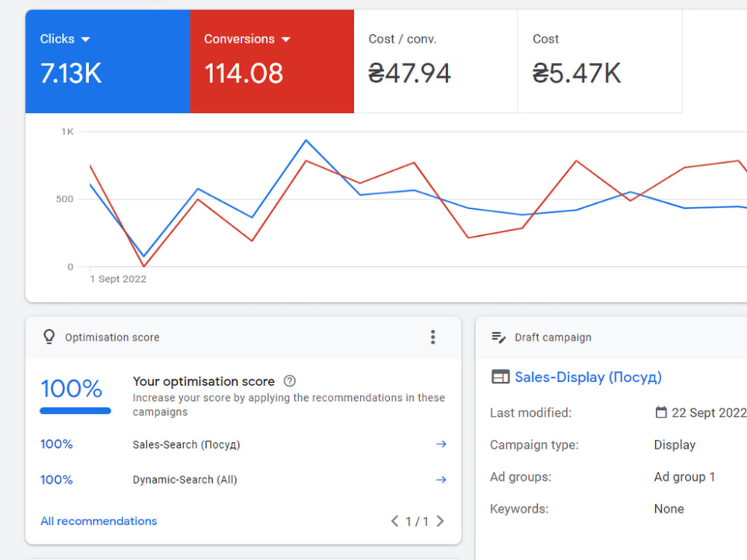Open Dynamic-Search (All) recommendations arrow
Viewport: 747px width, 560px height.
441,479
